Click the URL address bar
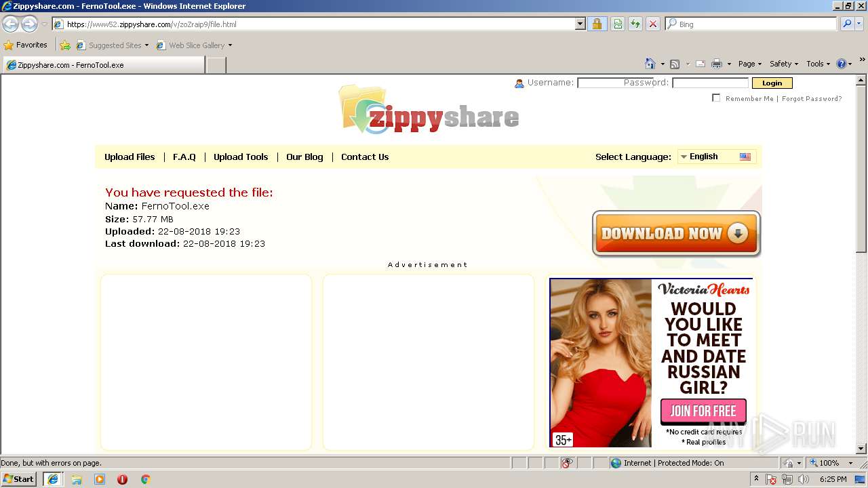This screenshot has height=488, width=868. pos(319,24)
